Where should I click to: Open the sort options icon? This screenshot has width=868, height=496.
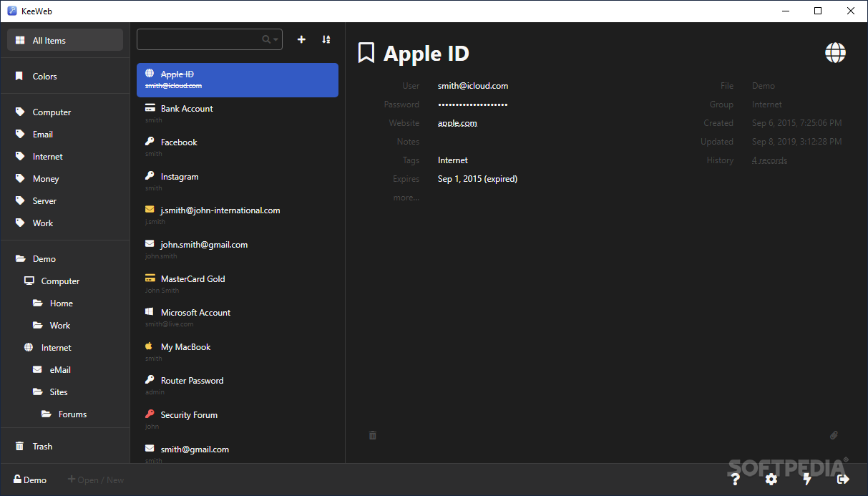(326, 39)
